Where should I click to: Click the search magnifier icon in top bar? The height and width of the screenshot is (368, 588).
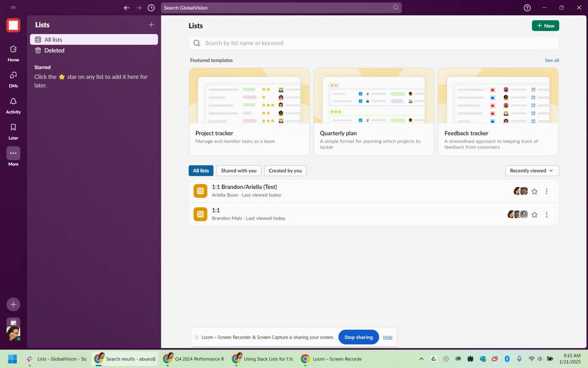click(x=396, y=8)
